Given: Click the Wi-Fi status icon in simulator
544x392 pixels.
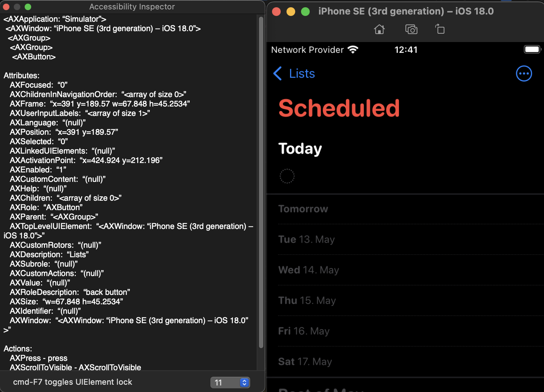Looking at the screenshot, I should tap(353, 50).
